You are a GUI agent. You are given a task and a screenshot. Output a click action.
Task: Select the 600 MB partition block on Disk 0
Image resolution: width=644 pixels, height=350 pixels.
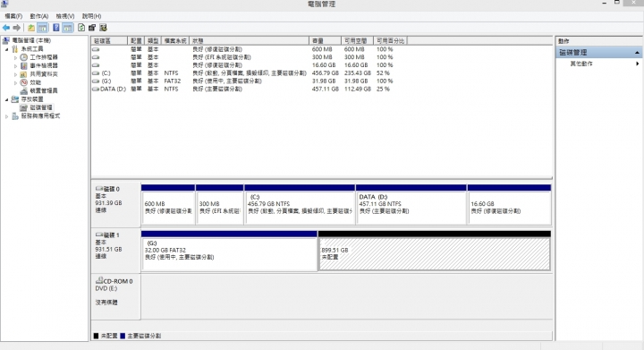pos(168,204)
